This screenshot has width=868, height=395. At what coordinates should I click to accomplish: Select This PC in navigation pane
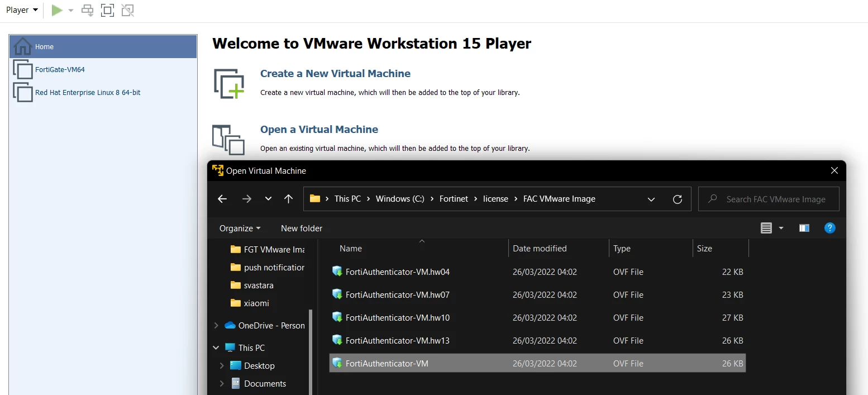245,348
